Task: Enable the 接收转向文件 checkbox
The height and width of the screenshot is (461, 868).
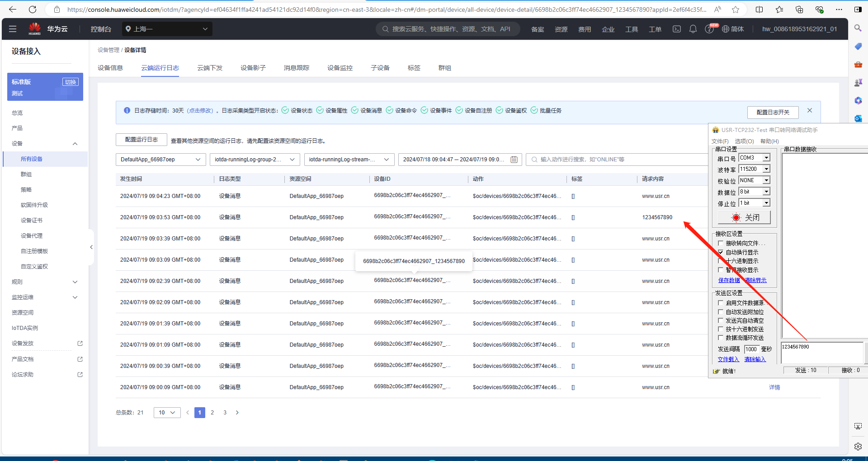Action: point(721,243)
